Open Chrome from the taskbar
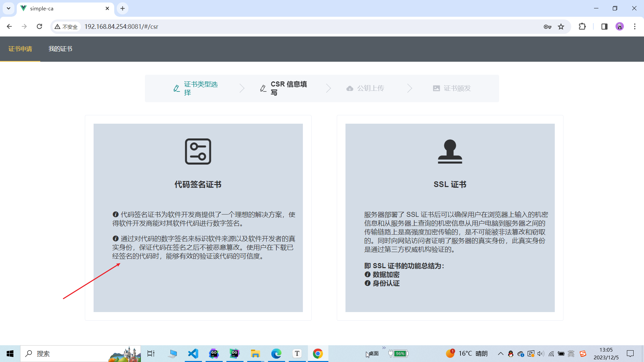Viewport: 644px width, 362px height. [x=318, y=354]
